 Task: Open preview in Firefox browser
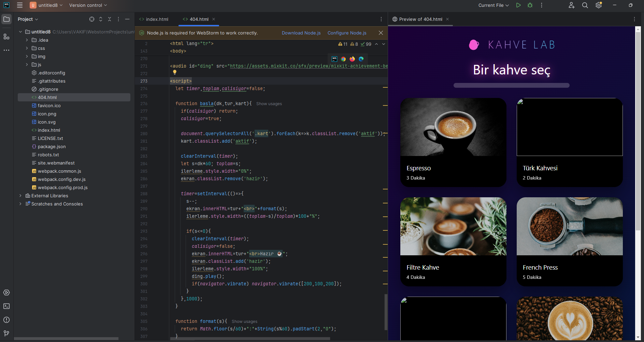tap(352, 59)
